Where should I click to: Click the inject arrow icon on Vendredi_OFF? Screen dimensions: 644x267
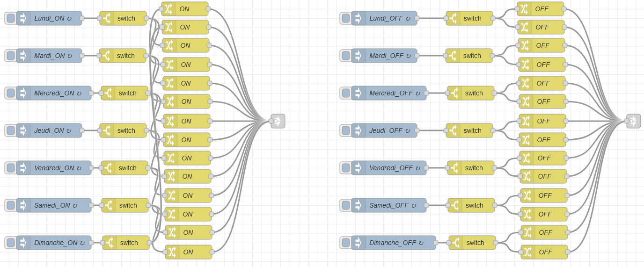pyautogui.click(x=359, y=168)
